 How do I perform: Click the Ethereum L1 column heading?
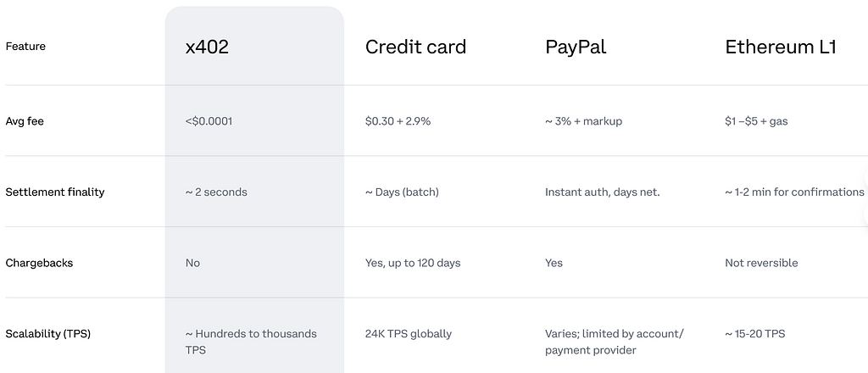tap(781, 47)
